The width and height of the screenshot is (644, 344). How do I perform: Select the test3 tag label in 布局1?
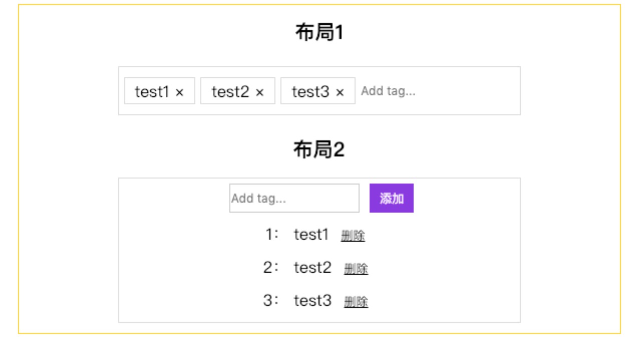point(311,92)
